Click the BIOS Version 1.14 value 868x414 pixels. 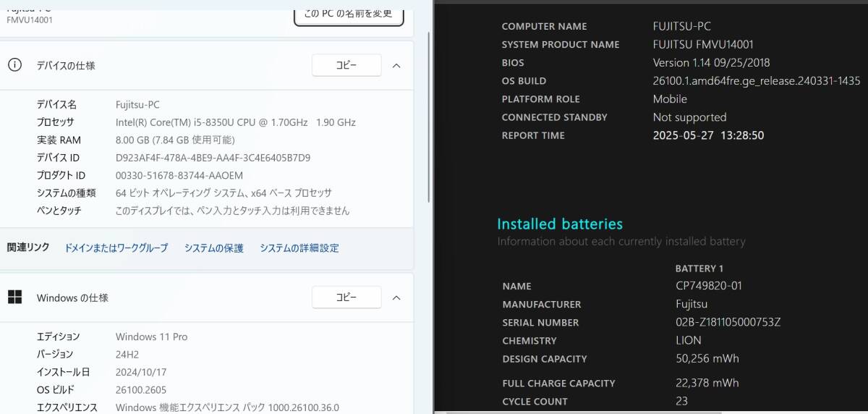coord(711,63)
